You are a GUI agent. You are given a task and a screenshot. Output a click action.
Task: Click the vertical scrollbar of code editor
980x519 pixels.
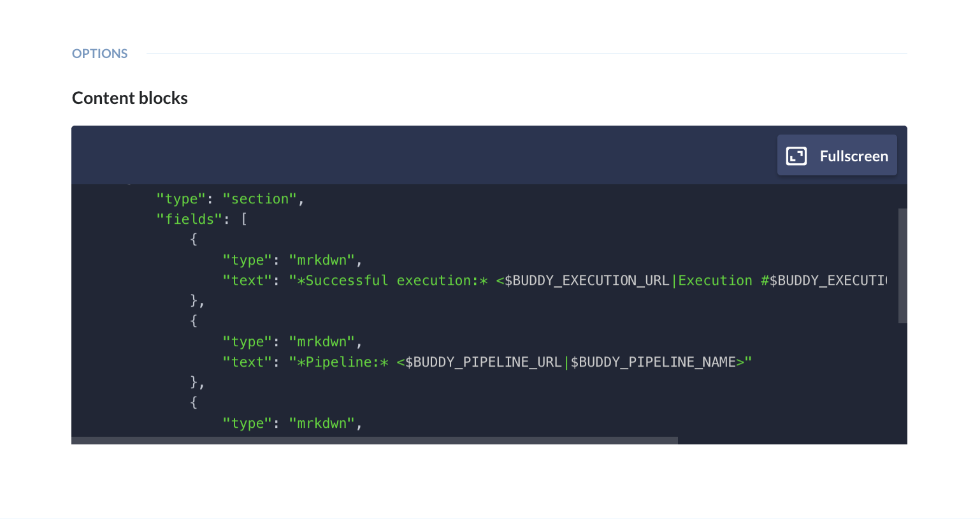tap(902, 265)
